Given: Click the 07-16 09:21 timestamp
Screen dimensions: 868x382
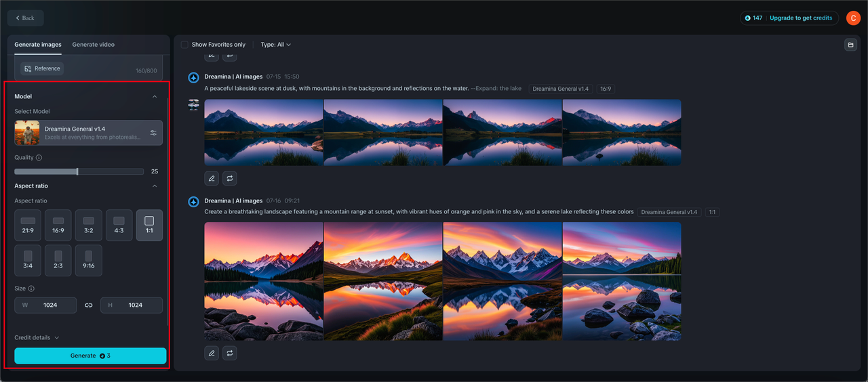Looking at the screenshot, I should tap(283, 200).
